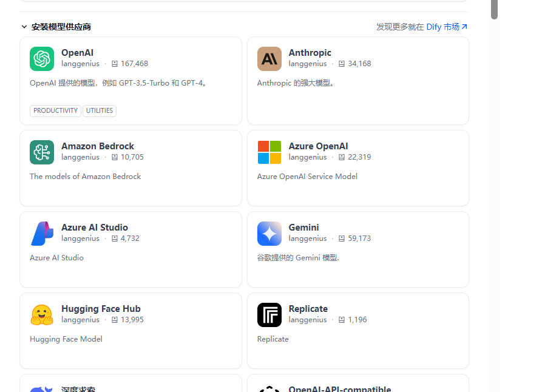Click the install count icon beside 4,732
Viewport: 542px width, 392px height.
(115, 238)
